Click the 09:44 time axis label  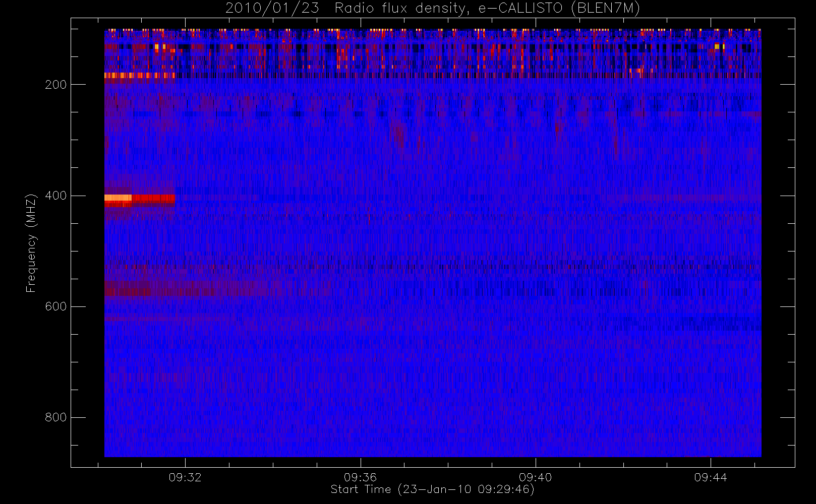(x=710, y=477)
